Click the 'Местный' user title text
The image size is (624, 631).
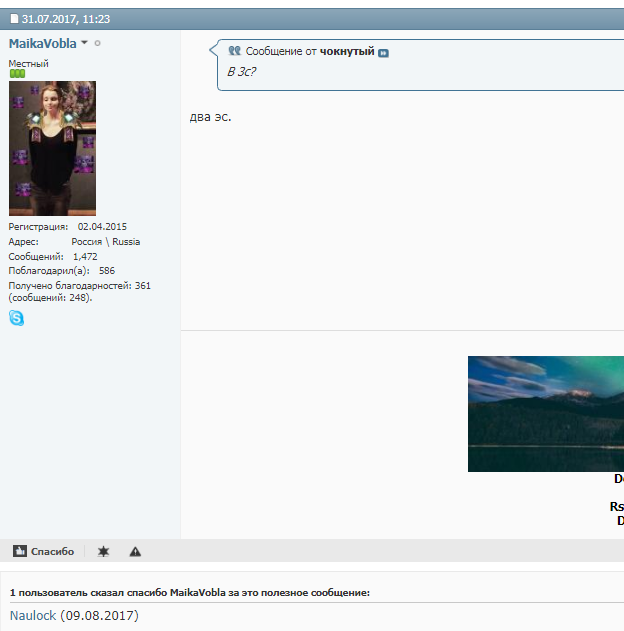pyautogui.click(x=29, y=64)
